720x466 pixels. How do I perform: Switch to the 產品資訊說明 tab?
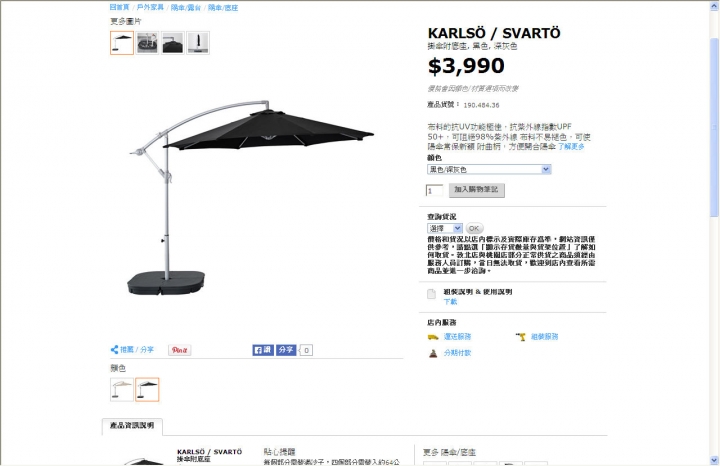(x=132, y=426)
